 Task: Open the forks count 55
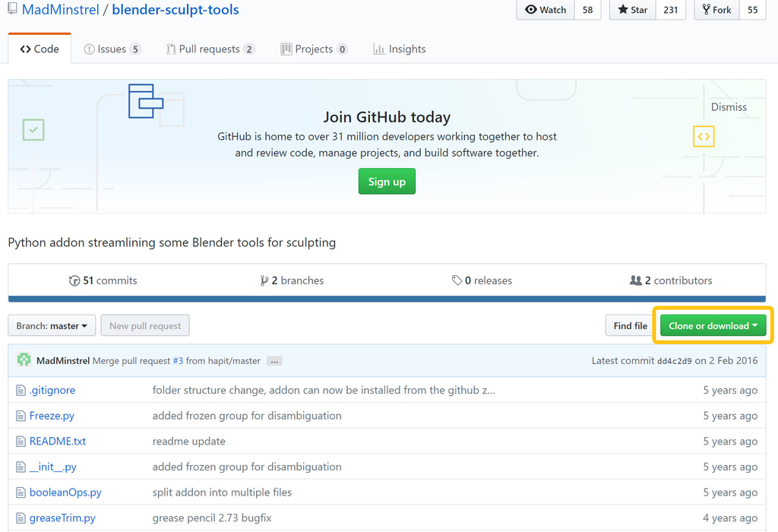[753, 10]
